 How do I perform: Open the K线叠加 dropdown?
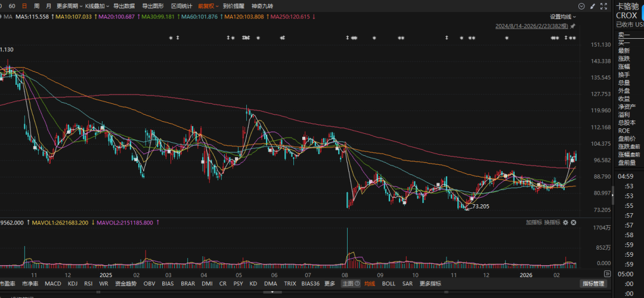(x=97, y=6)
